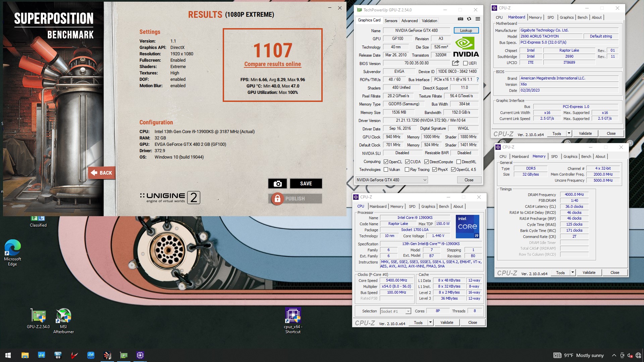This screenshot has height=362, width=644.
Task: Open Tools dropdown arrow in Mainboard CPU-Z window
Action: coord(569,133)
